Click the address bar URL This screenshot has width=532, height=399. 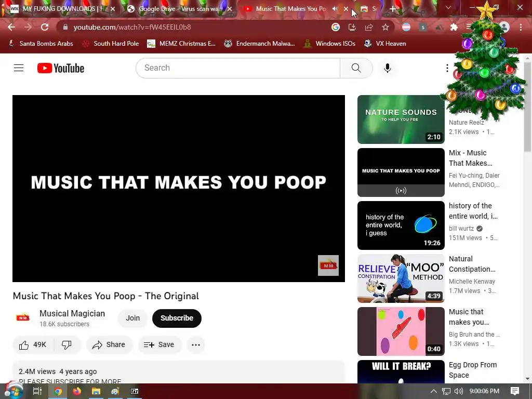click(132, 27)
